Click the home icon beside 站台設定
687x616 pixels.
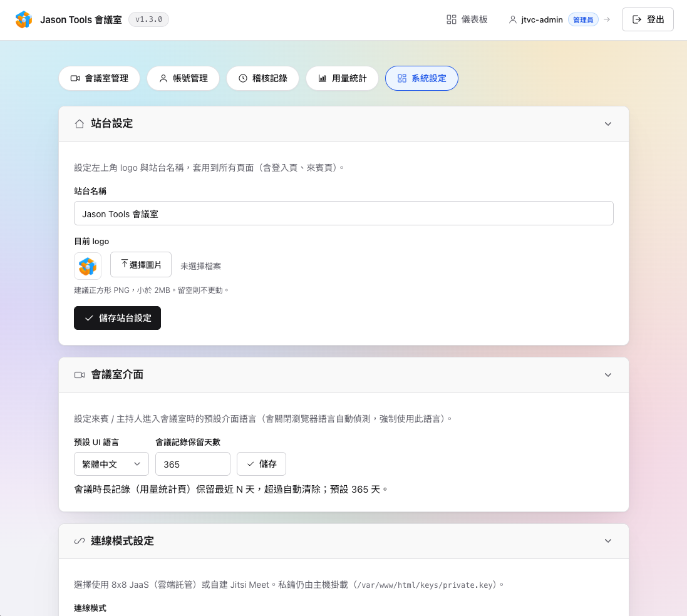tap(80, 124)
